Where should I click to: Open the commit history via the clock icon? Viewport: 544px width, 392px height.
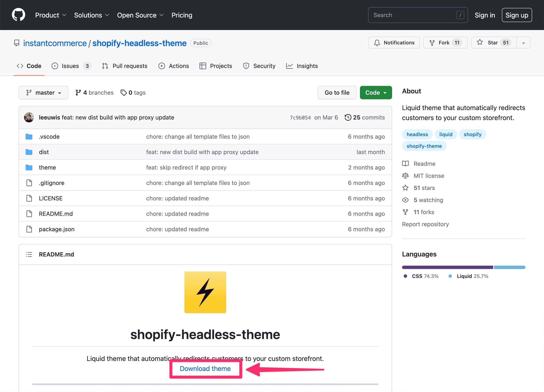348,117
